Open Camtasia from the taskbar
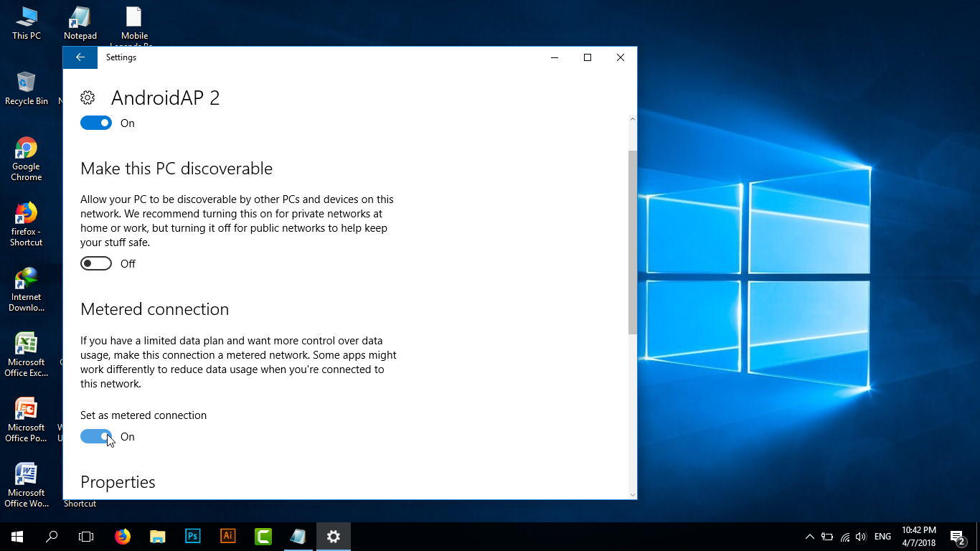980x551 pixels. [x=263, y=536]
